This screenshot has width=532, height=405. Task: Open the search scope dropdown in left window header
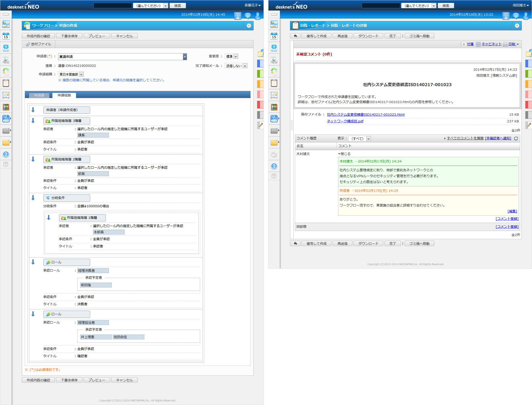pyautogui.click(x=151, y=6)
